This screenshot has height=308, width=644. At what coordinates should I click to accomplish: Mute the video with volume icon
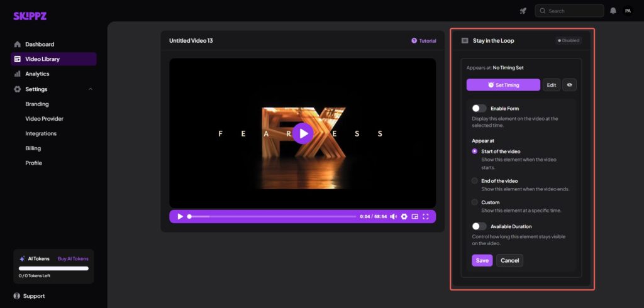tap(393, 216)
